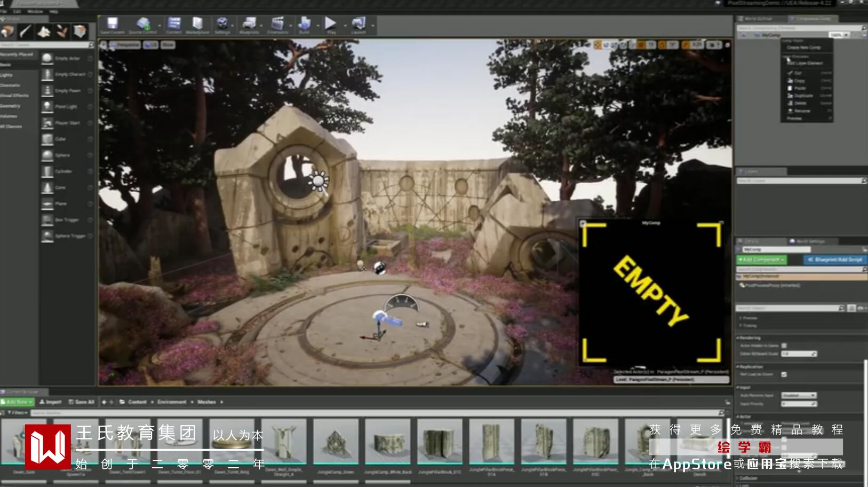Viewport: 868px width, 487px height.
Task: Click the green Add Component button
Action: tap(761, 260)
